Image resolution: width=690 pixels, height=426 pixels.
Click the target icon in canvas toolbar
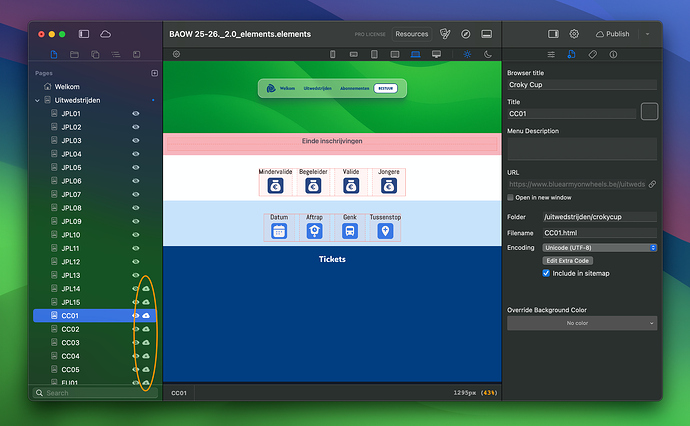[176, 54]
